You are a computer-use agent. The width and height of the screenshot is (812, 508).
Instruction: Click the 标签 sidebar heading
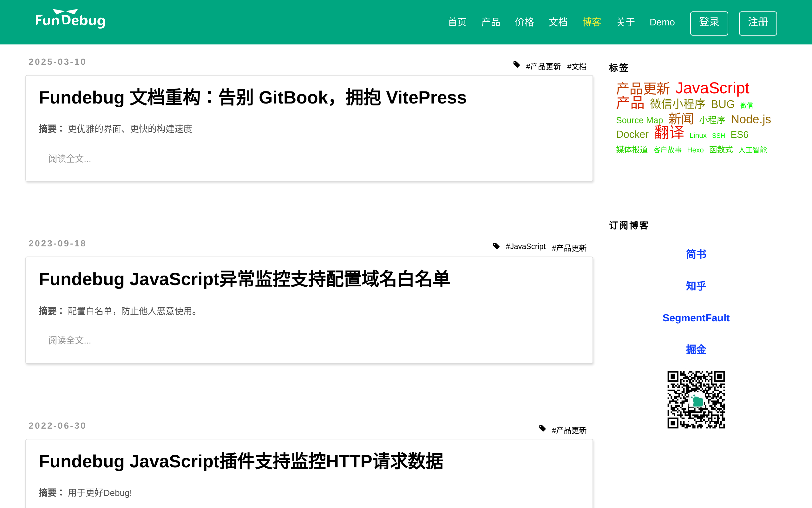click(619, 68)
